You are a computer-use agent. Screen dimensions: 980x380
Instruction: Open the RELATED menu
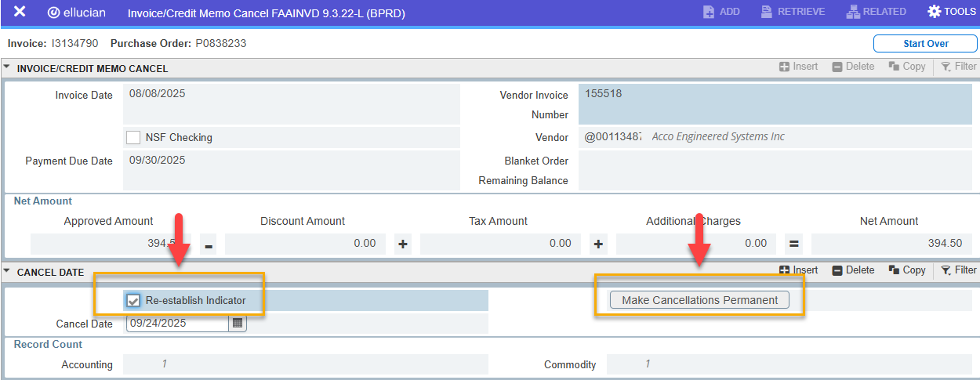[x=876, y=13]
